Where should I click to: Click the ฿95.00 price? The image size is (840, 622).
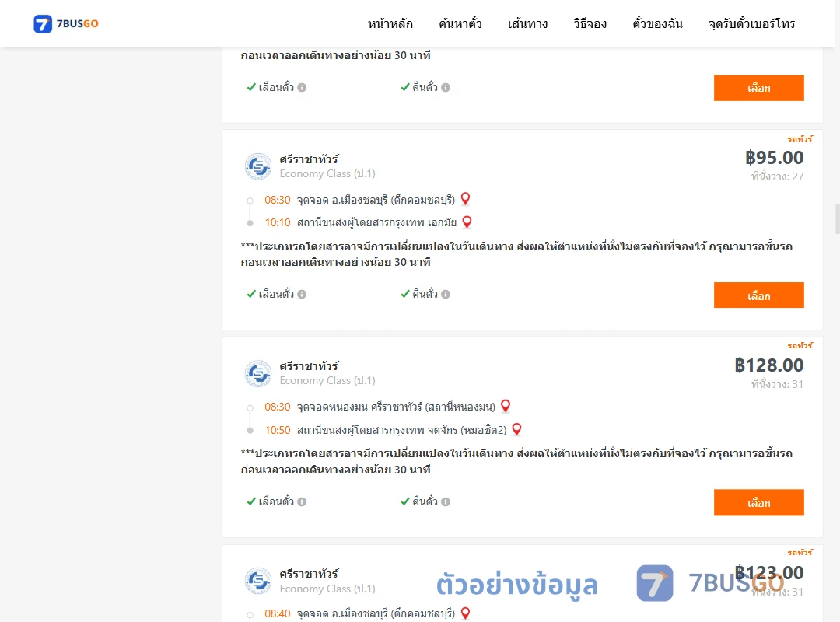click(x=774, y=158)
